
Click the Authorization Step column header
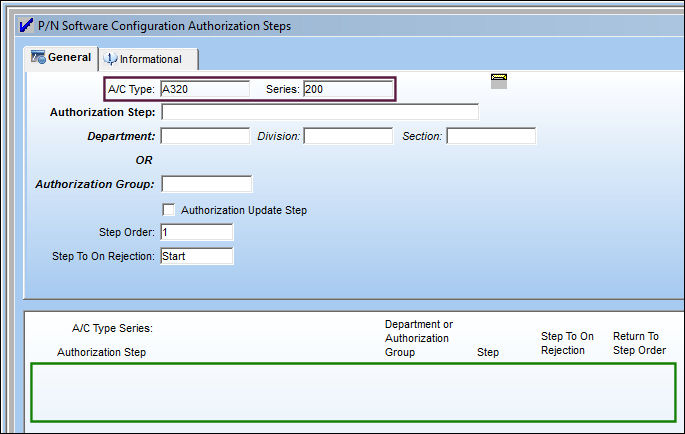[x=101, y=352]
